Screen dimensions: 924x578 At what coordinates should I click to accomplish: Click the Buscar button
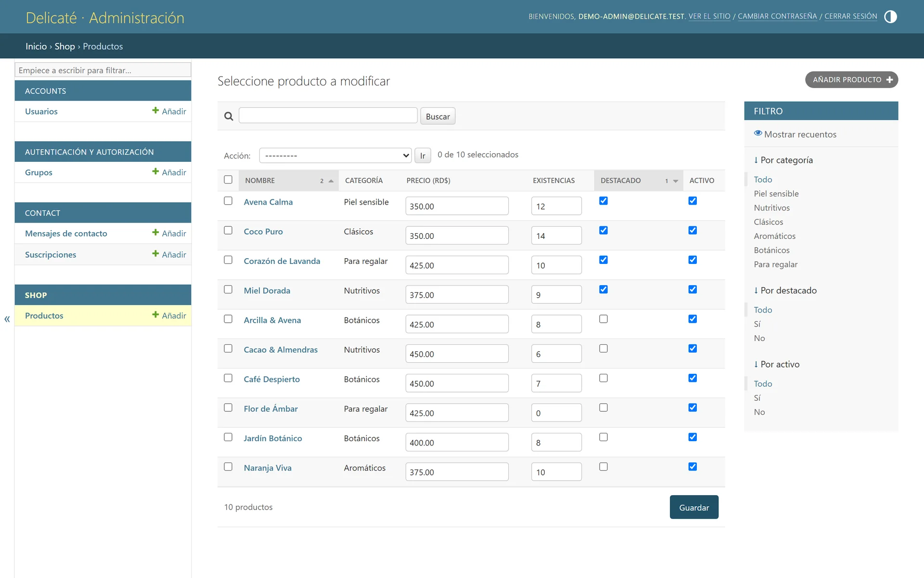[x=437, y=116]
